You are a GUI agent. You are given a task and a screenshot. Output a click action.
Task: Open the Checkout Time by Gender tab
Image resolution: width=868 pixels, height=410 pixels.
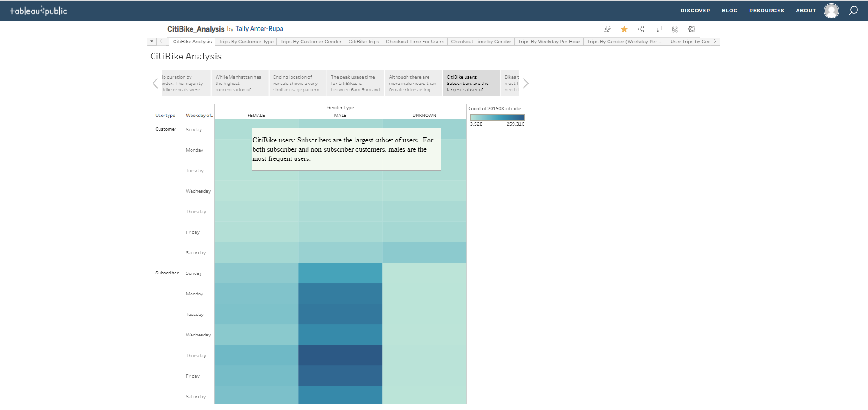tap(481, 42)
